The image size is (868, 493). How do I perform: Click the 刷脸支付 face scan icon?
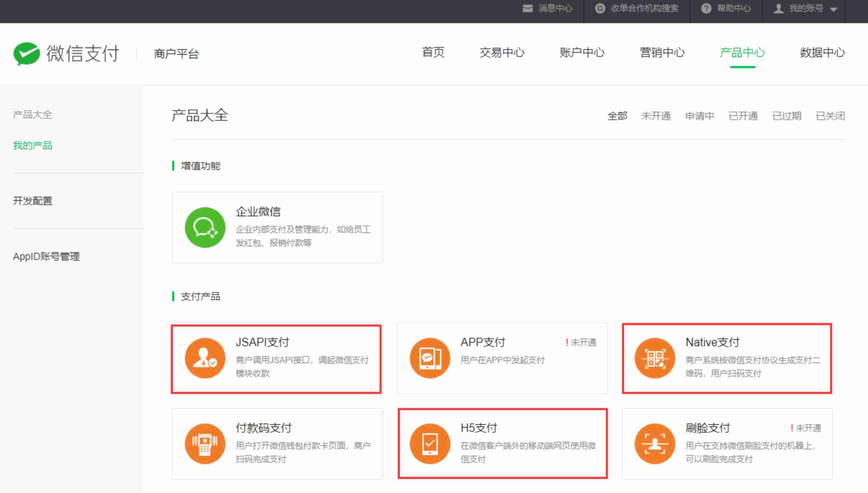pyautogui.click(x=655, y=443)
